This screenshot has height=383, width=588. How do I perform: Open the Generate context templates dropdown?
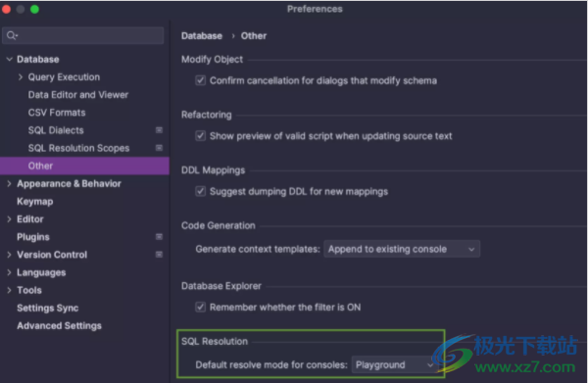pos(402,249)
